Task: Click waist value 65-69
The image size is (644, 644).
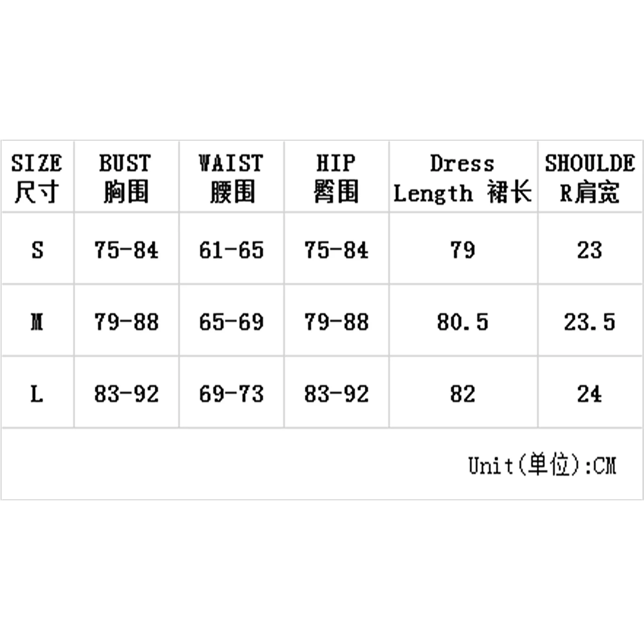Action: [231, 322]
